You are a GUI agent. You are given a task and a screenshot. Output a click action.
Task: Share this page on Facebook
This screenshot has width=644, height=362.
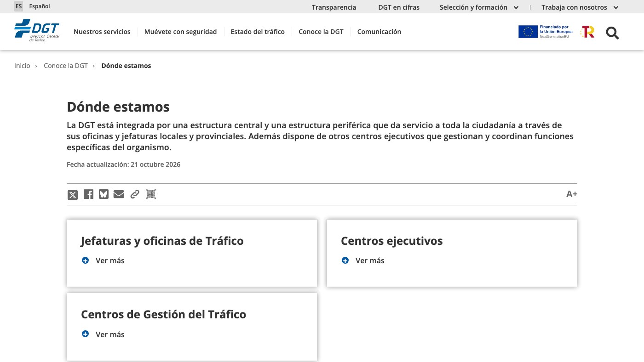point(88,194)
